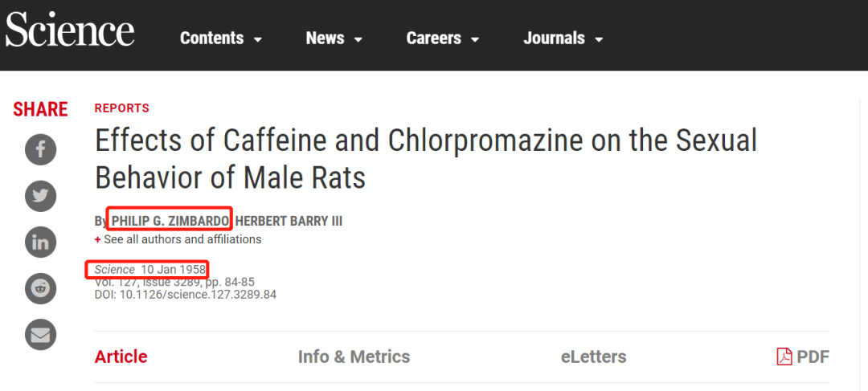868x391 pixels.
Task: Expand the Contents dropdown menu
Action: (221, 38)
